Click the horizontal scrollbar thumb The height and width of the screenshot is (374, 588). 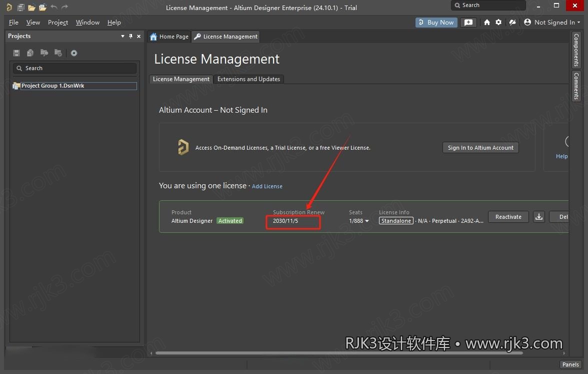pyautogui.click(x=339, y=353)
